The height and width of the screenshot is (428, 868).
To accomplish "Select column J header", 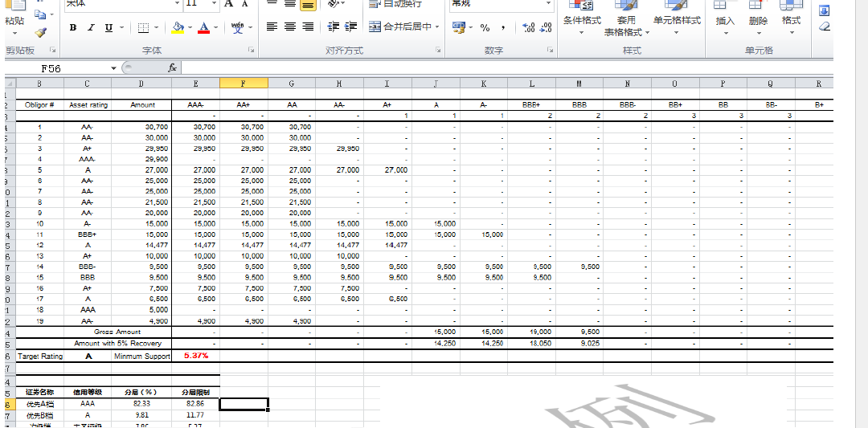I will [436, 84].
